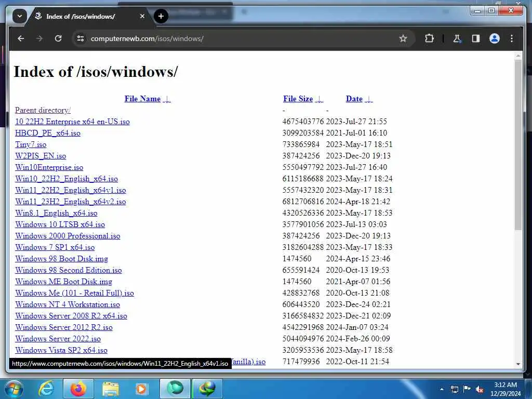Viewport: 532px width, 399px height.
Task: Click the scroll-up arrow on scrollbar
Action: coord(518,55)
